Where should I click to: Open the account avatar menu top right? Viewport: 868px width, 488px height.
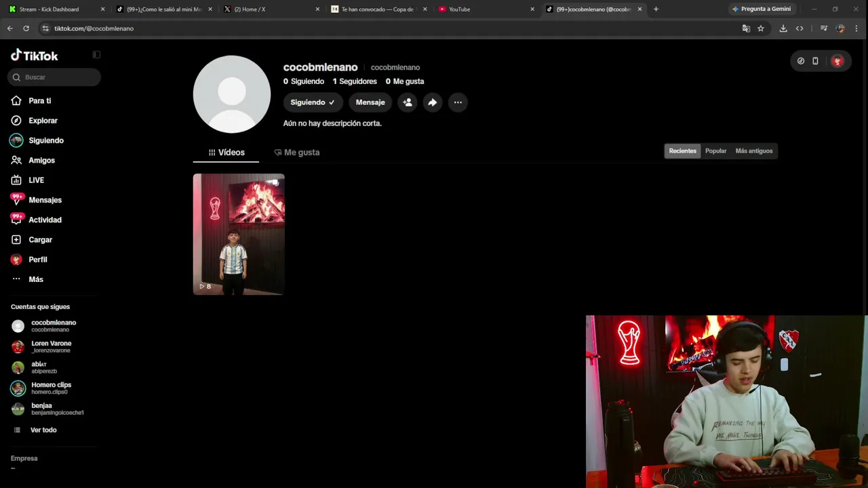837,61
